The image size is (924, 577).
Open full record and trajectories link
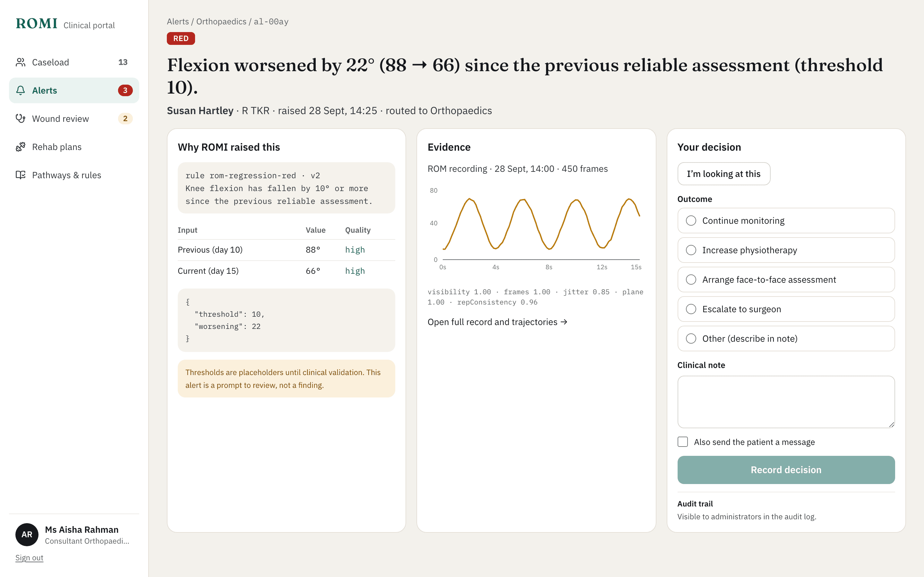coord(497,322)
